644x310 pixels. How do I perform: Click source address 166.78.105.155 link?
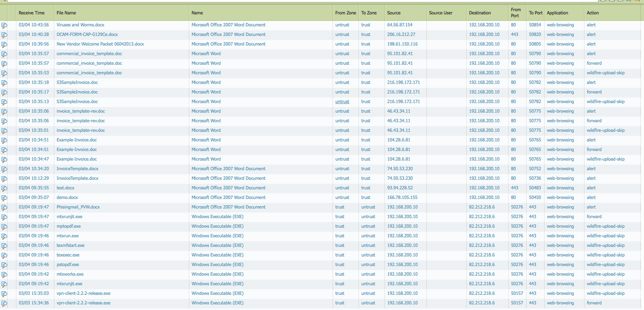(x=402, y=197)
